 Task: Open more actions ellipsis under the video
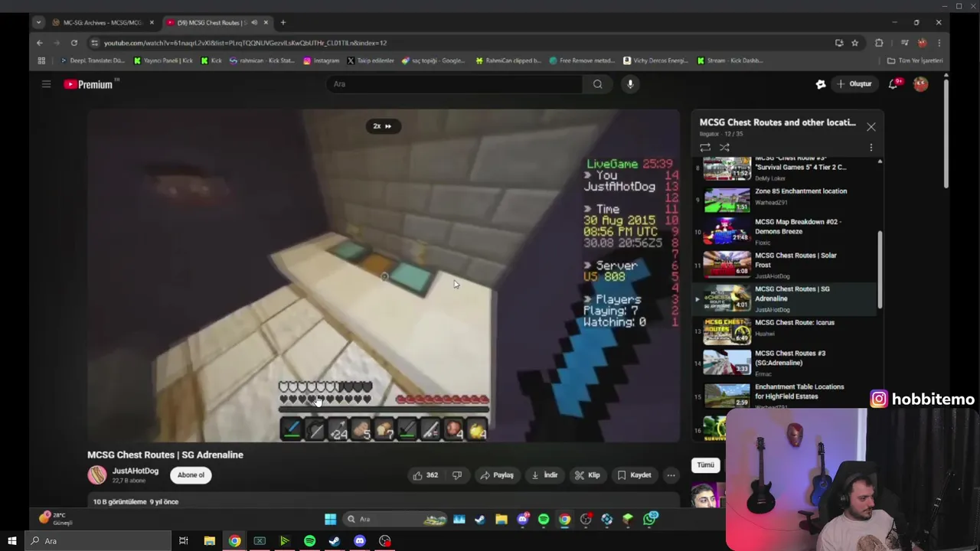click(671, 475)
